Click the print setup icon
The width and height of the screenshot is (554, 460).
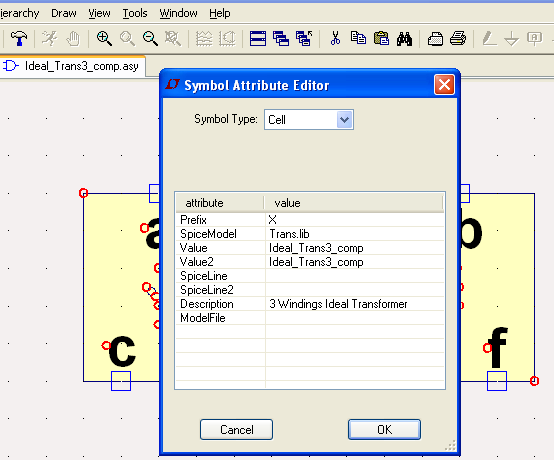point(435,39)
